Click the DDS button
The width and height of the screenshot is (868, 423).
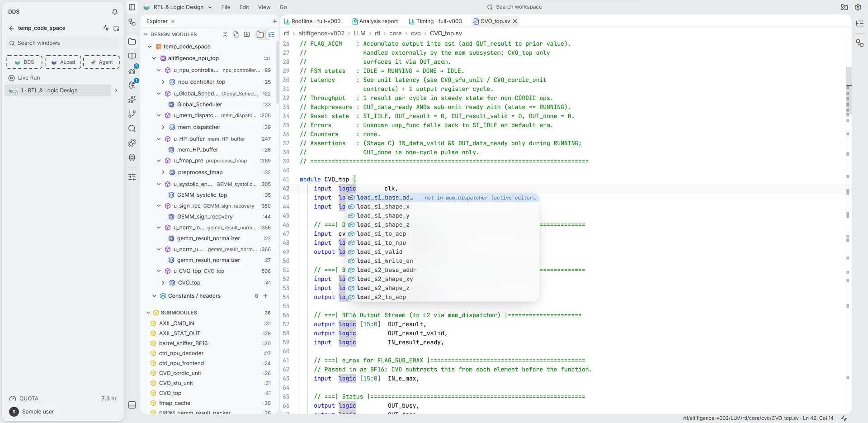24,62
